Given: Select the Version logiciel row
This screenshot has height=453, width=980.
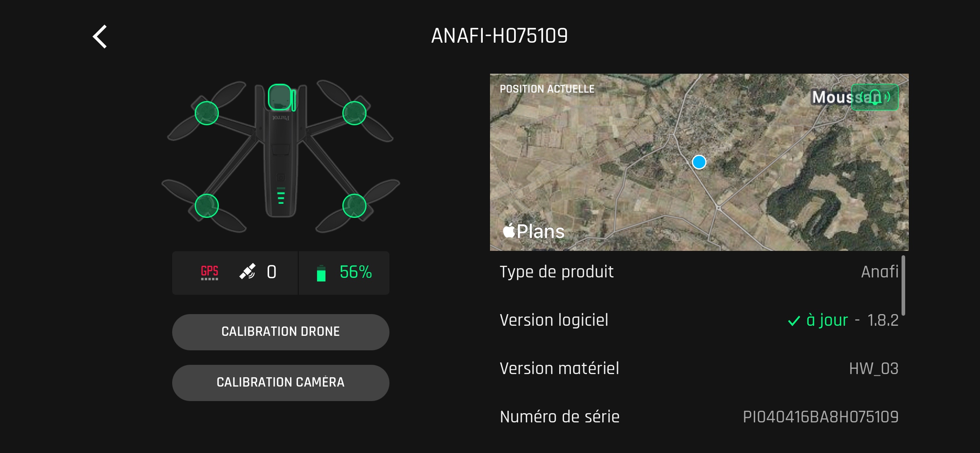Looking at the screenshot, I should pyautogui.click(x=699, y=320).
